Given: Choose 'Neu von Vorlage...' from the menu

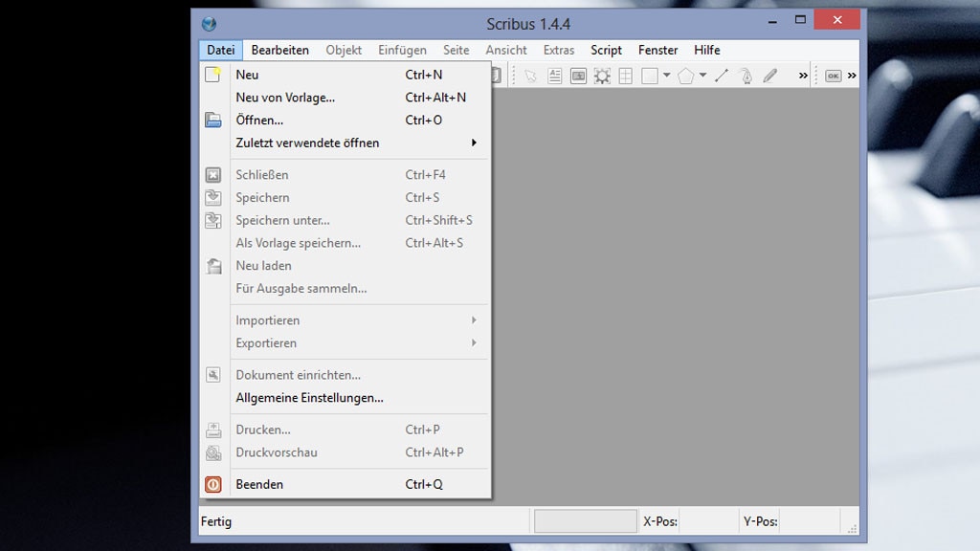Looking at the screenshot, I should pos(285,98).
